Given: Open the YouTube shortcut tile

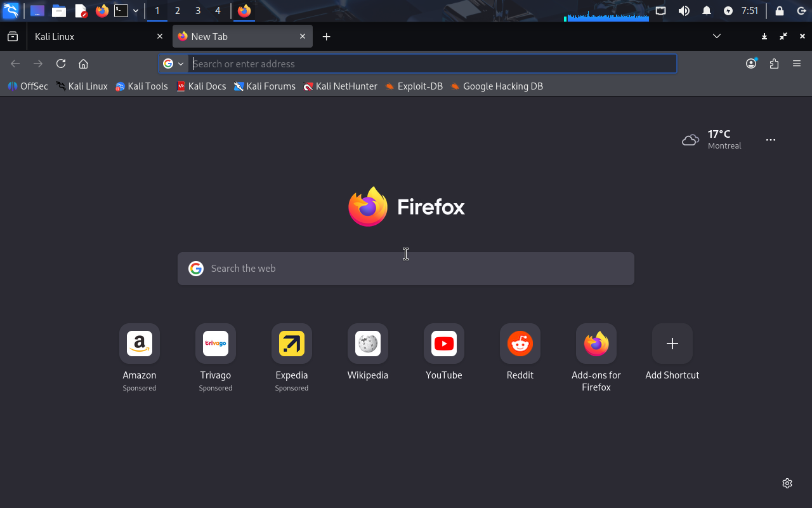Looking at the screenshot, I should pyautogui.click(x=444, y=344).
